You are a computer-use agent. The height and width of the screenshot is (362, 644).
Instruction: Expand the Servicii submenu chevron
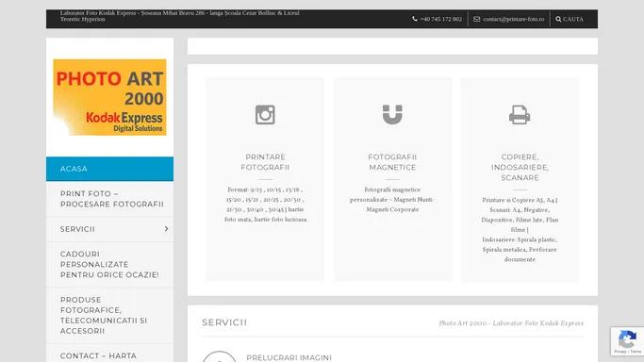[x=166, y=229]
